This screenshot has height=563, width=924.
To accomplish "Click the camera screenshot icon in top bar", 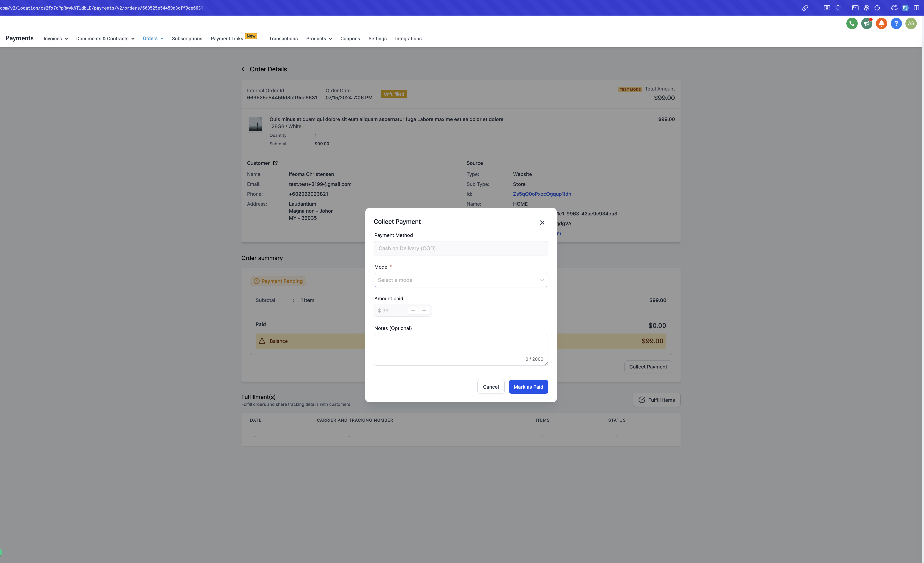I will click(838, 8).
